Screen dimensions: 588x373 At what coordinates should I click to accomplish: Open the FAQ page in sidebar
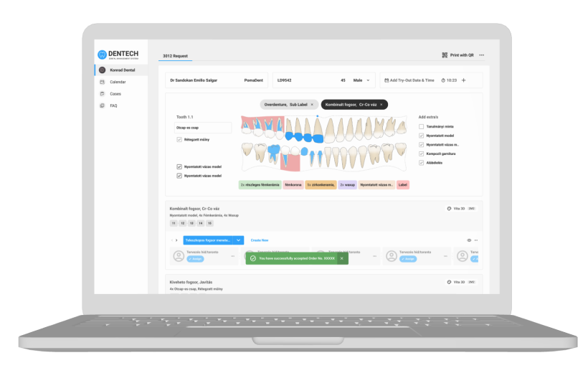tap(113, 105)
